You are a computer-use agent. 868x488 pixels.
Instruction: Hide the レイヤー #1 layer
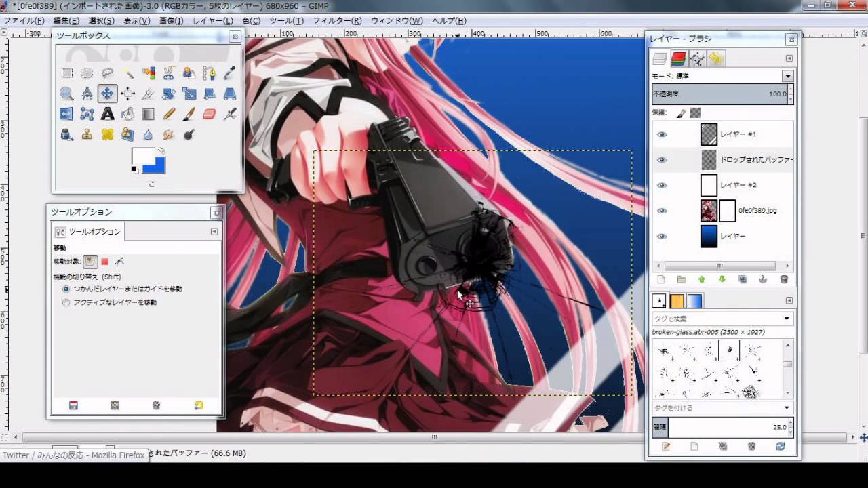click(x=662, y=134)
